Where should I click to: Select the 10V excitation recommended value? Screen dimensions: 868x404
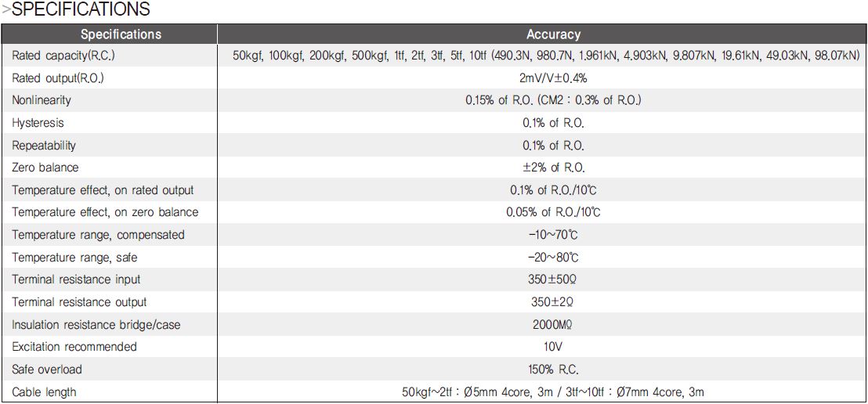click(553, 347)
